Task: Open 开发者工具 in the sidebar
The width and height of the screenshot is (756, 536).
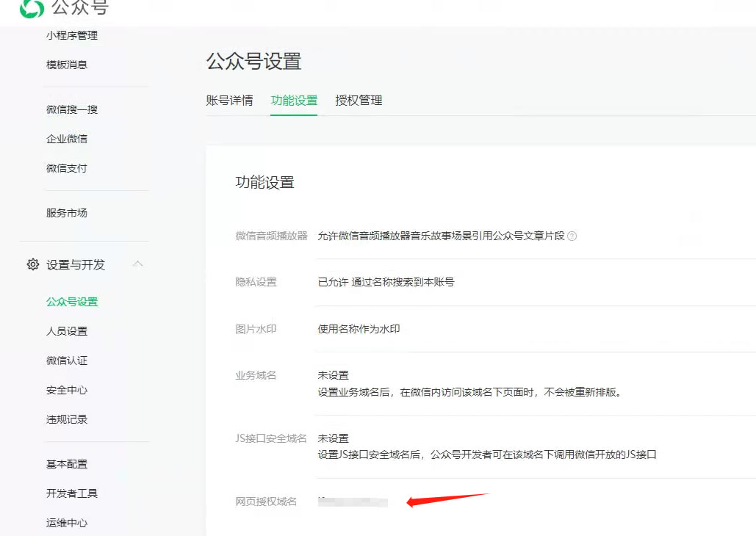Action: coord(72,493)
